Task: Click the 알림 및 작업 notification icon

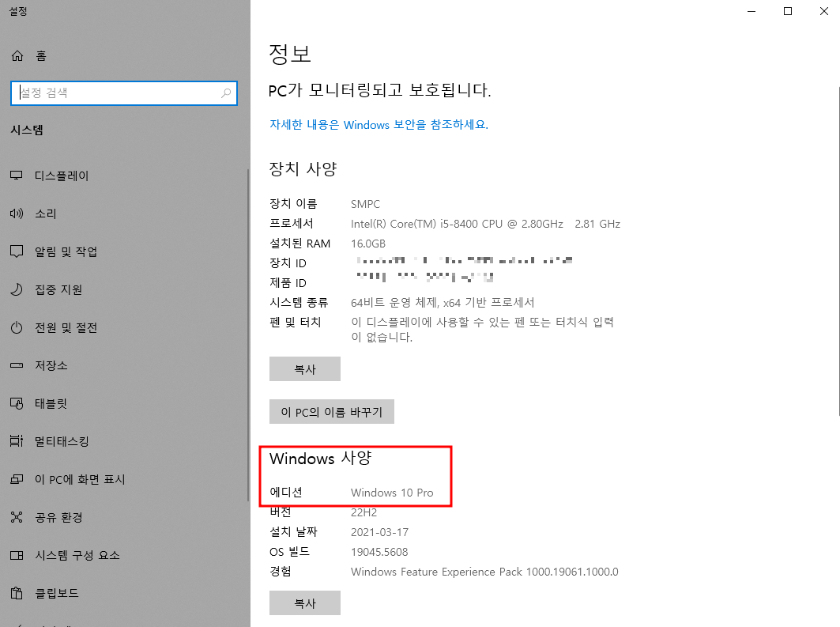Action: tap(17, 251)
